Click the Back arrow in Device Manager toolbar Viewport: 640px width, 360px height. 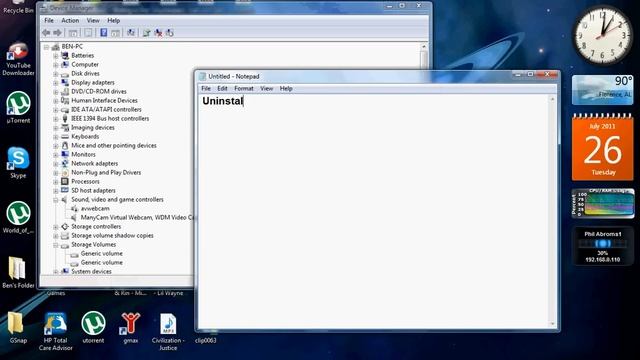(x=46, y=33)
